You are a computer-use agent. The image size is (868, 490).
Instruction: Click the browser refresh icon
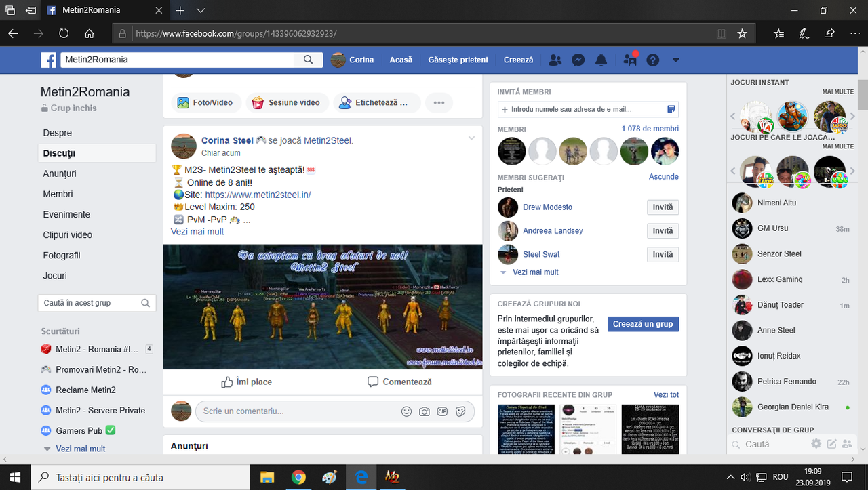64,33
